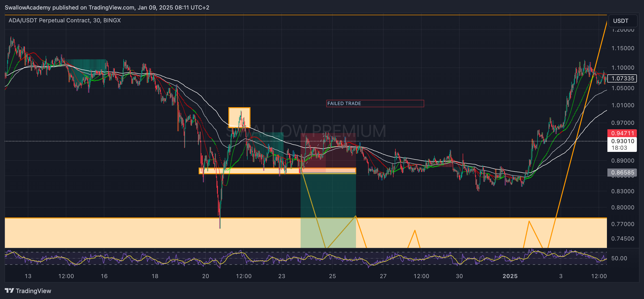Click the 0.80000 price axis label
Screen dimensions: 644x299
(623, 207)
